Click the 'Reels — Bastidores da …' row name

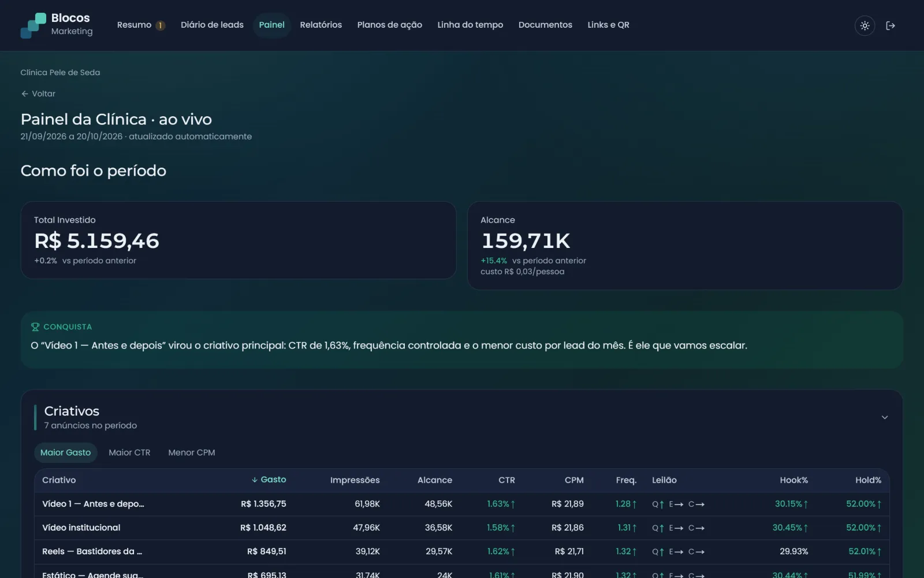(x=92, y=551)
